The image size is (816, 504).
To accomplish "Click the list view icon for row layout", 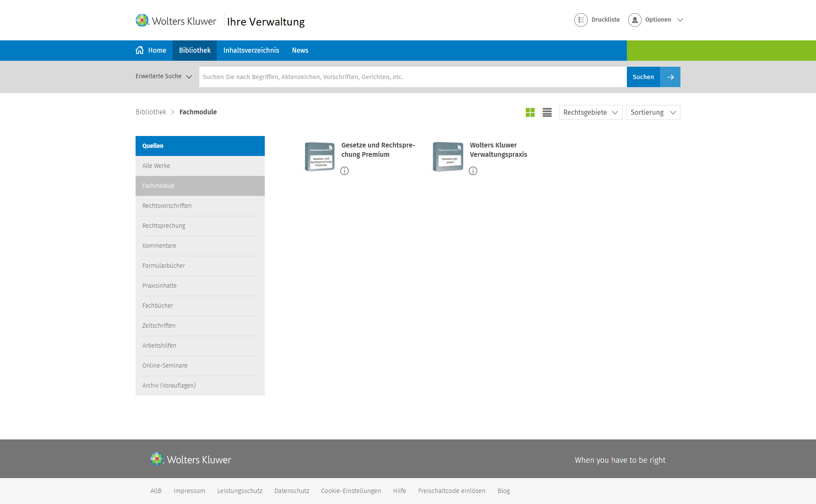I will pos(547,113).
